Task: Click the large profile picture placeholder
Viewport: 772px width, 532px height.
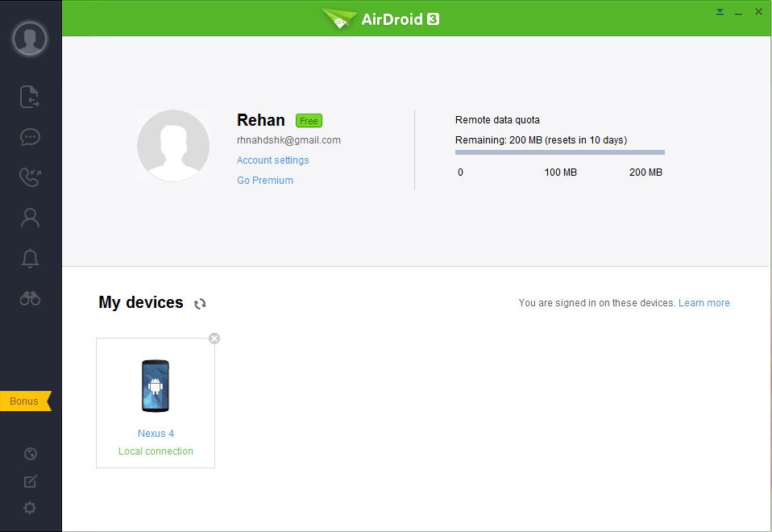Action: click(x=173, y=146)
